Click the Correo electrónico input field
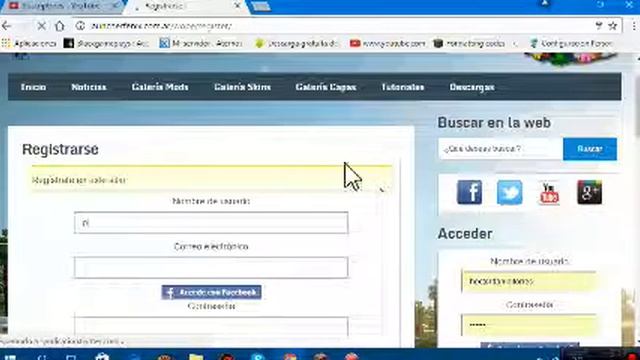640x360 pixels. (x=211, y=268)
